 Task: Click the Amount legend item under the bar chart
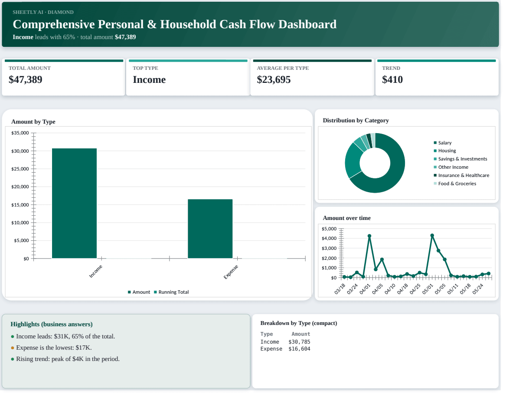139,292
